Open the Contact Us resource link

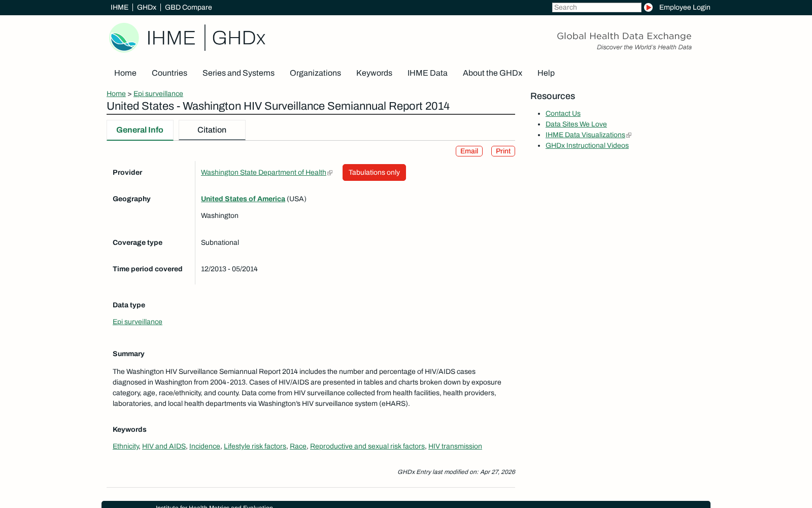coord(563,114)
